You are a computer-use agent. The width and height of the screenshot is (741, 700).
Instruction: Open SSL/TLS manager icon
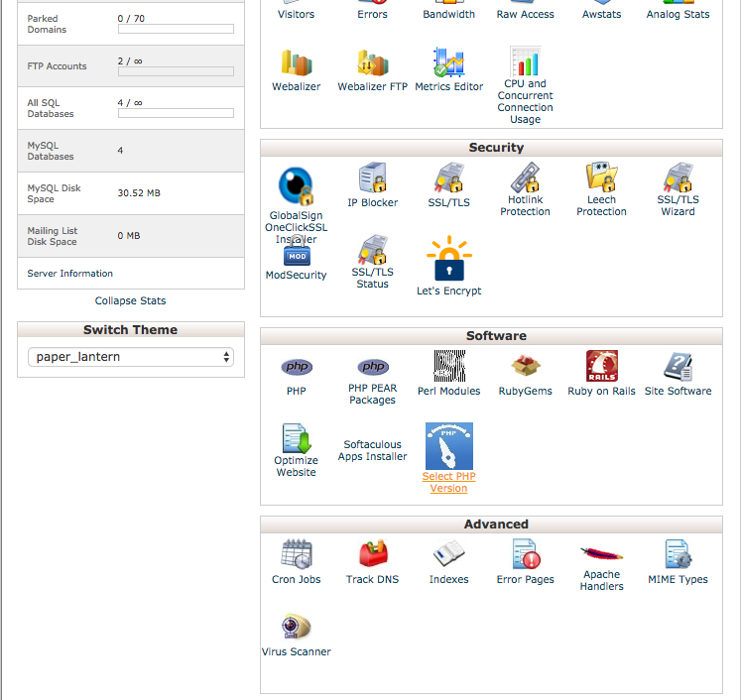[449, 177]
